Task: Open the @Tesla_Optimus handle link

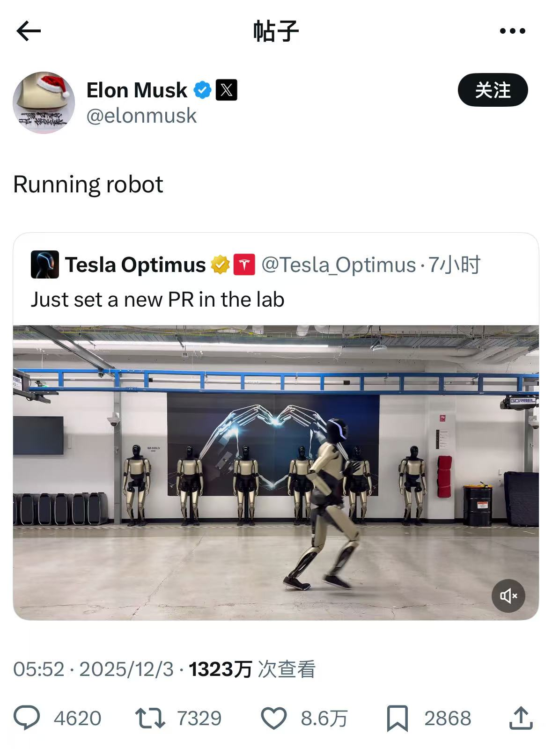Action: click(339, 265)
